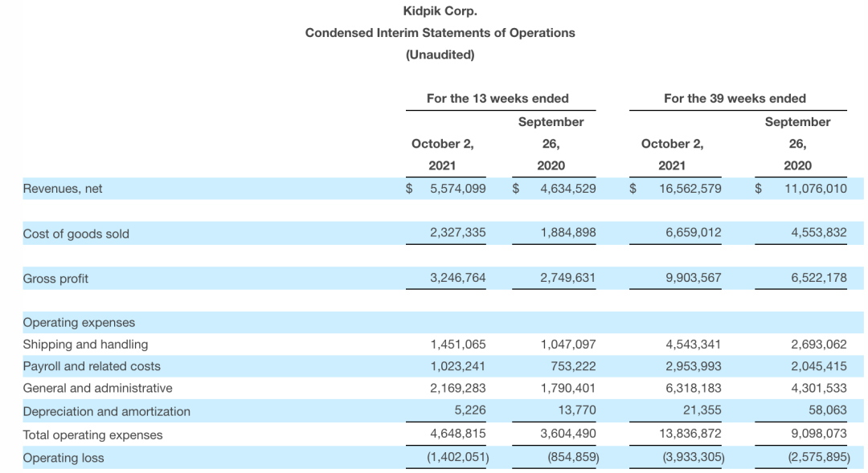The image size is (868, 473).
Task: Select operating loss value (2,575,895)
Action: [x=819, y=458]
